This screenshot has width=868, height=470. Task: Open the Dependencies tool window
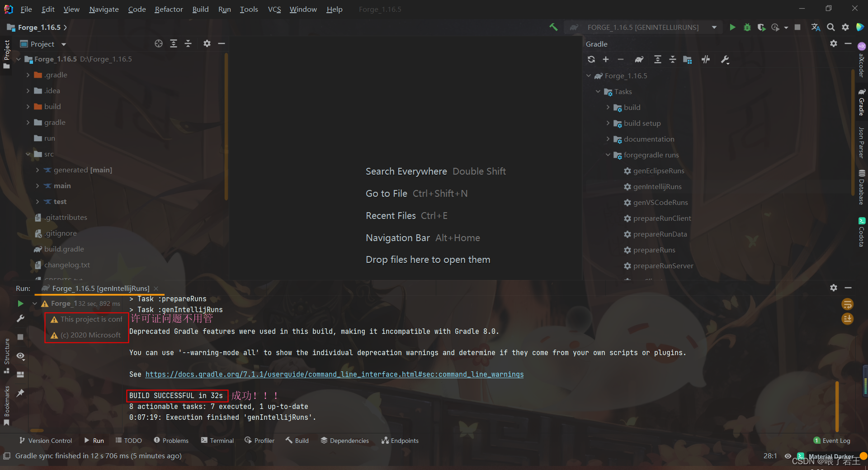[x=344, y=441]
